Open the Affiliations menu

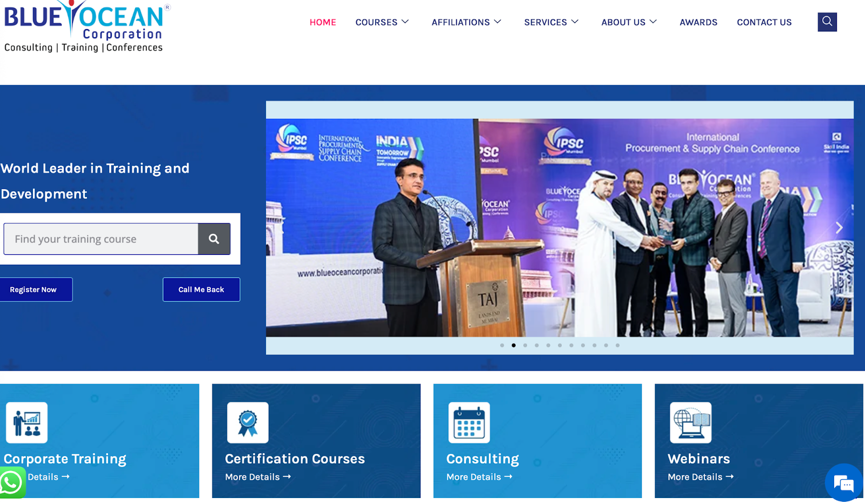461,22
